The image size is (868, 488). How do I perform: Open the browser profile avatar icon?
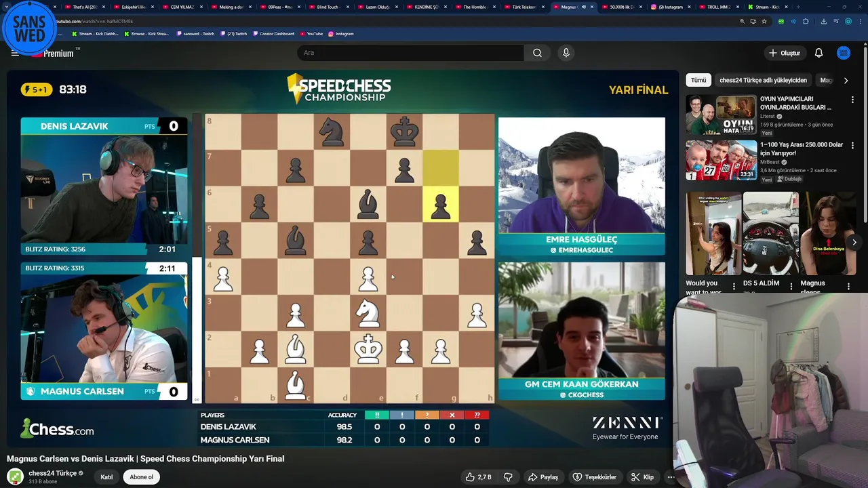[848, 21]
